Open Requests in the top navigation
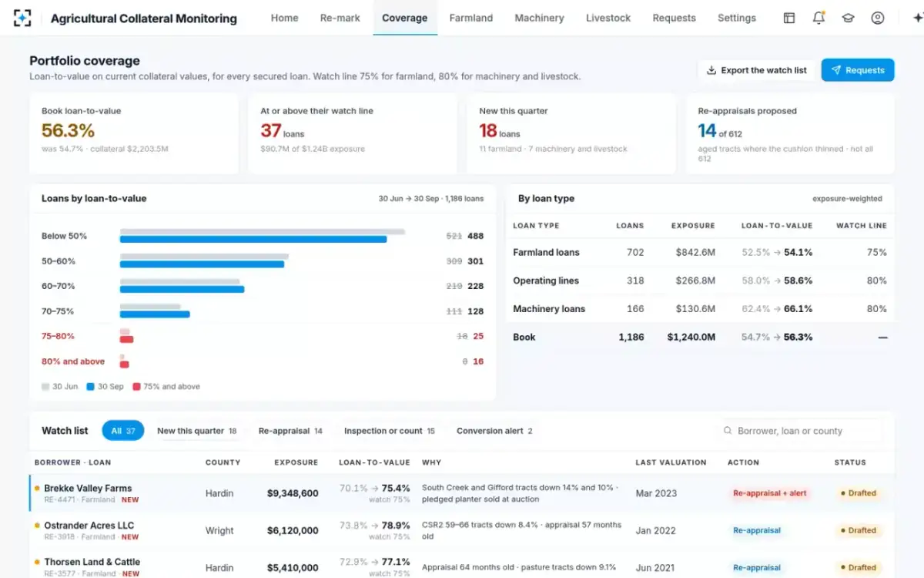924x578 pixels. (674, 18)
